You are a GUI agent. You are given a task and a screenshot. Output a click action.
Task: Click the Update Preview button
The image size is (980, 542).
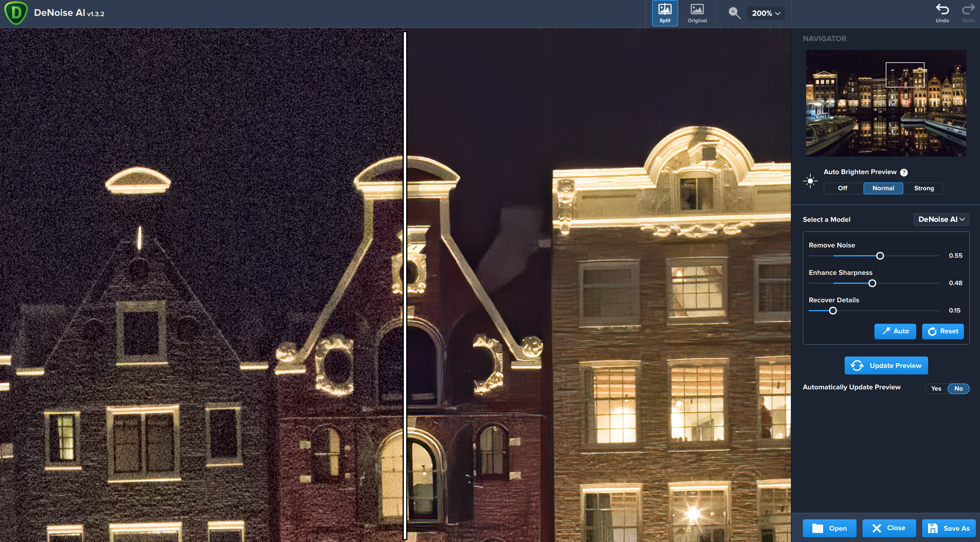click(x=886, y=365)
